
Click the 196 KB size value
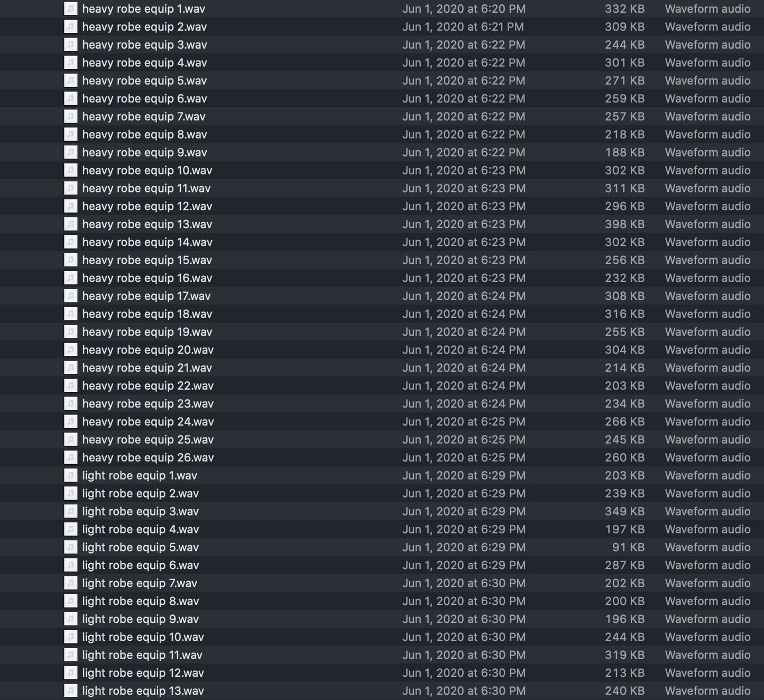(624, 619)
